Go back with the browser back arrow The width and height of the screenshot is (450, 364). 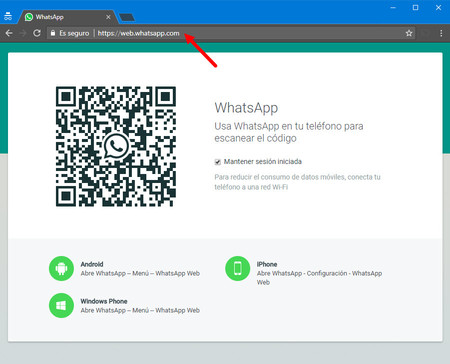pos(9,33)
